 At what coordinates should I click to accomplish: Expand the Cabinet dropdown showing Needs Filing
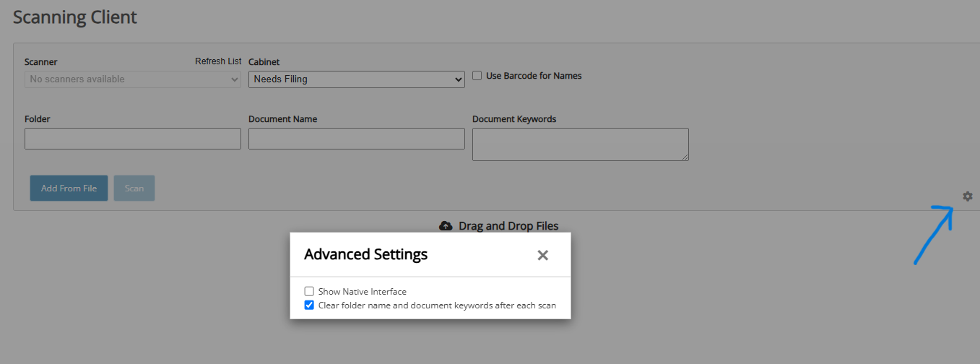click(x=356, y=79)
